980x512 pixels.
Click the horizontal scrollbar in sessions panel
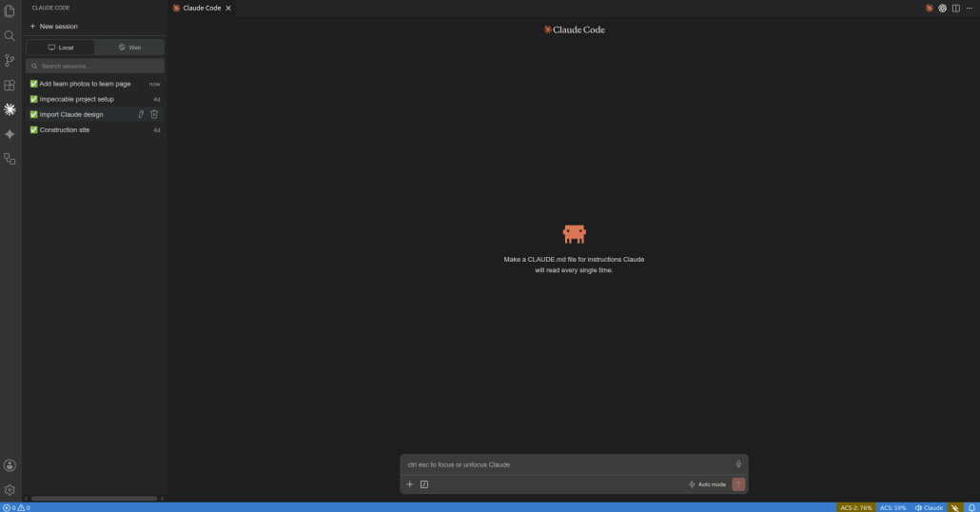coord(94,499)
